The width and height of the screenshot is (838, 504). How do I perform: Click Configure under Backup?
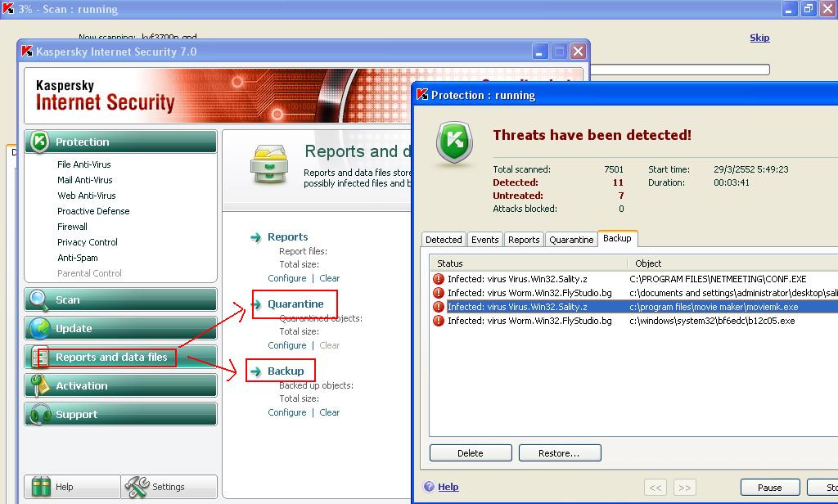[287, 412]
